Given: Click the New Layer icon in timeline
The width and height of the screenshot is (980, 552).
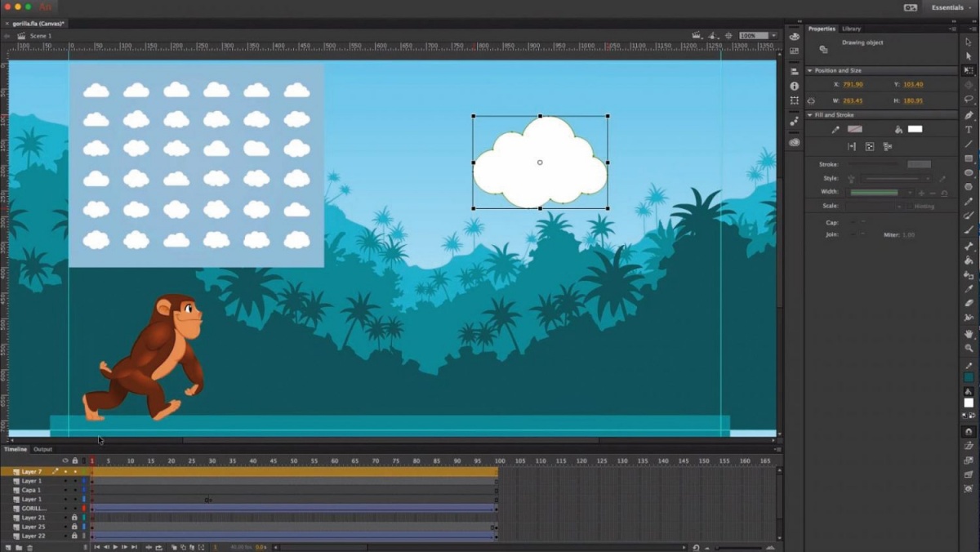Looking at the screenshot, I should coord(7,547).
